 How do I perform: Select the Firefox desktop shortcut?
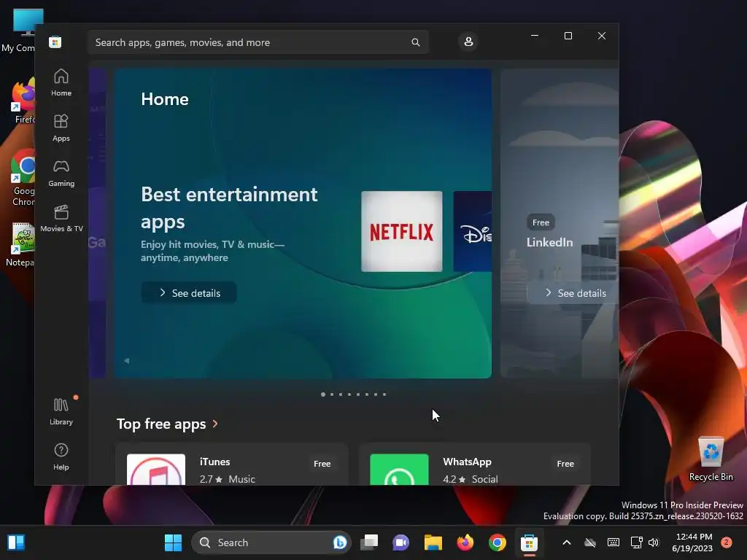[x=24, y=101]
